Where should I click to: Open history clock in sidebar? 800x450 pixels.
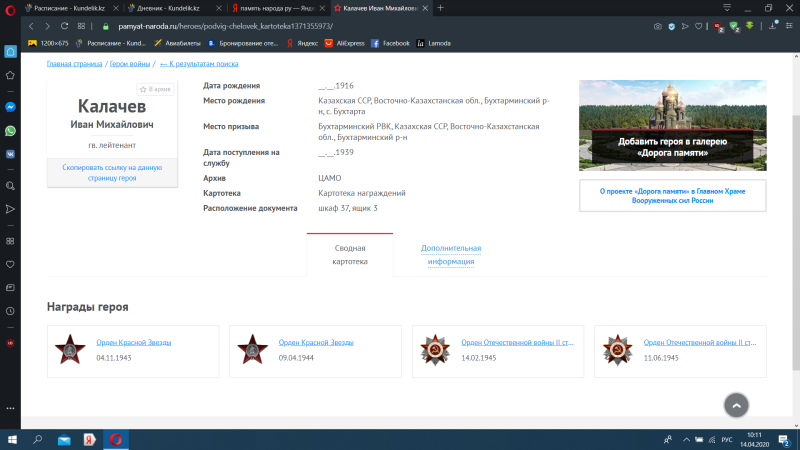pos(10,311)
